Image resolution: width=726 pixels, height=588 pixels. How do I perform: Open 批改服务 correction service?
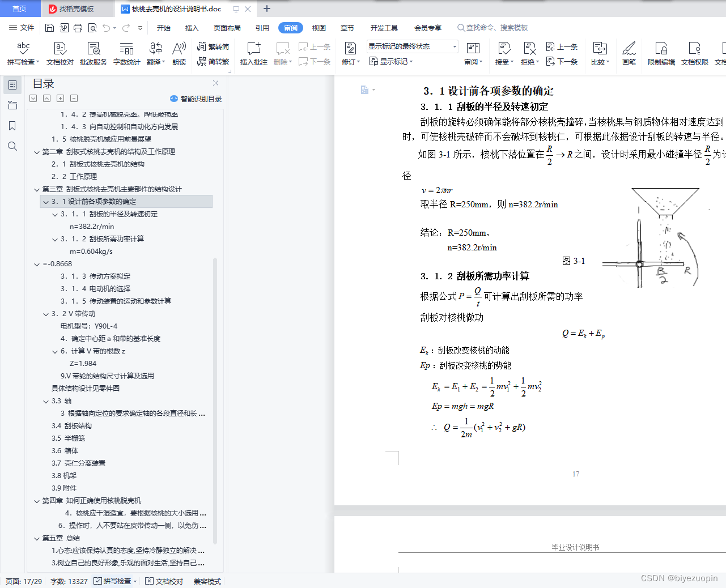coord(94,54)
